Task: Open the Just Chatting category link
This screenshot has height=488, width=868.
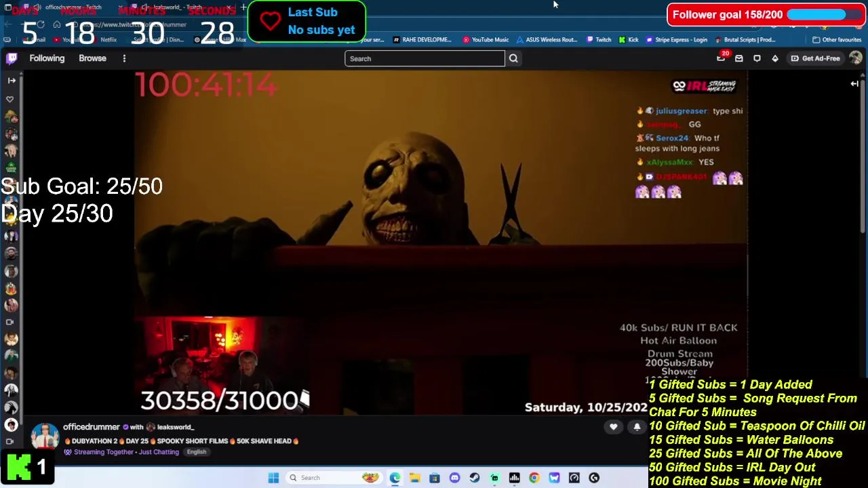Action: point(159,452)
